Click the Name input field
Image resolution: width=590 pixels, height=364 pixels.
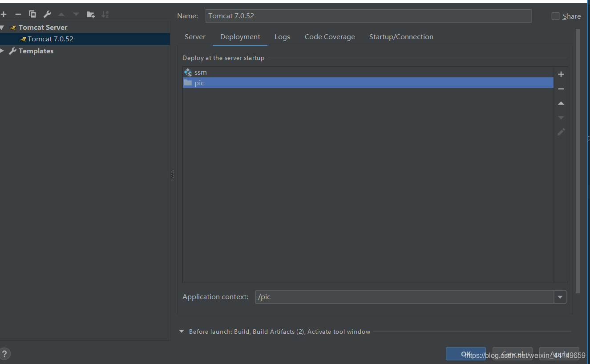[368, 16]
